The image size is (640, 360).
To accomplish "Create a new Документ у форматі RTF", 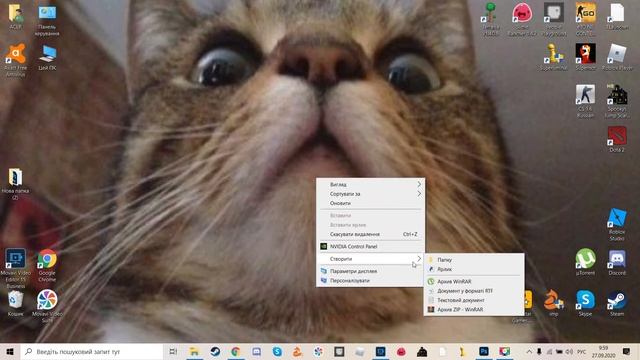I will 474,291.
